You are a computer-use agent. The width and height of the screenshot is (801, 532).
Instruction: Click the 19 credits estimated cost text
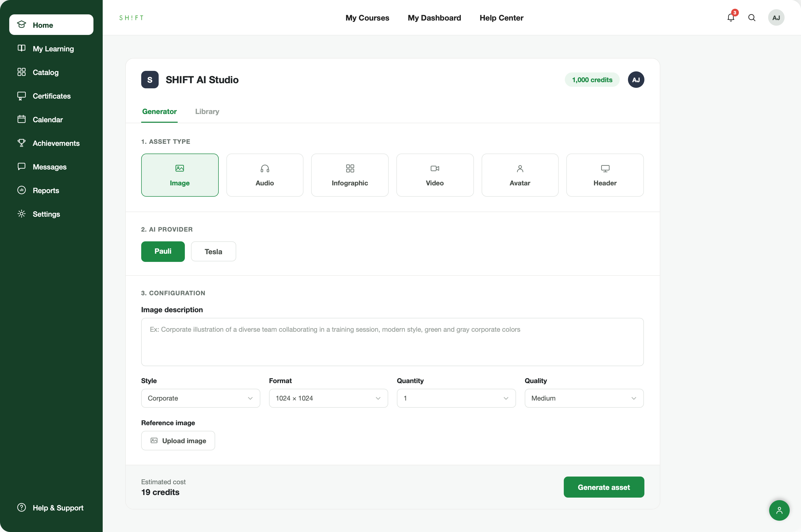[x=160, y=492]
